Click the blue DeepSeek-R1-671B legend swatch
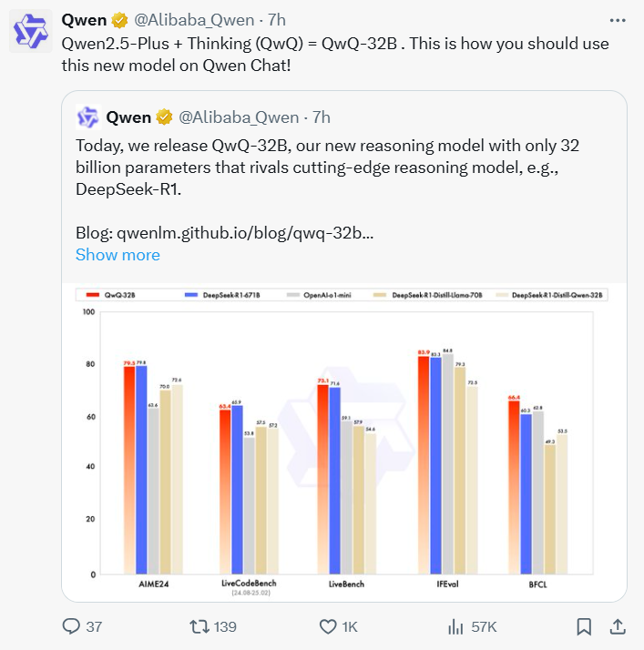Image resolution: width=644 pixels, height=650 pixels. [x=191, y=295]
